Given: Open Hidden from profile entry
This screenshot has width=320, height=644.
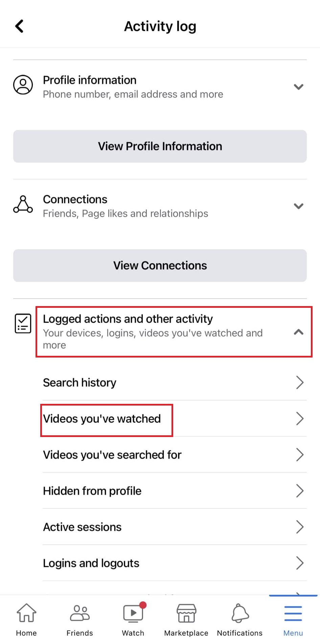Looking at the screenshot, I should point(175,491).
